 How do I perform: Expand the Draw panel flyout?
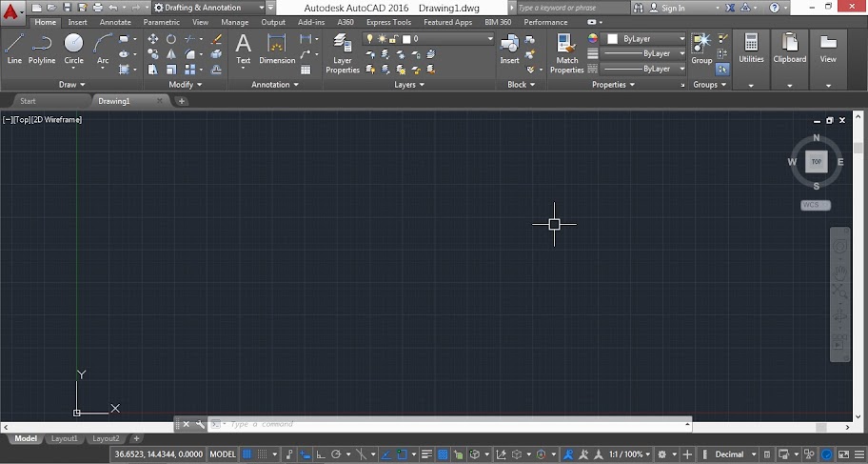[72, 85]
